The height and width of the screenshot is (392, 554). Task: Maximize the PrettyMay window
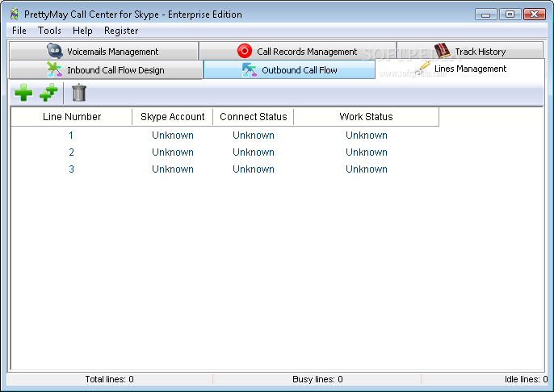pos(510,15)
